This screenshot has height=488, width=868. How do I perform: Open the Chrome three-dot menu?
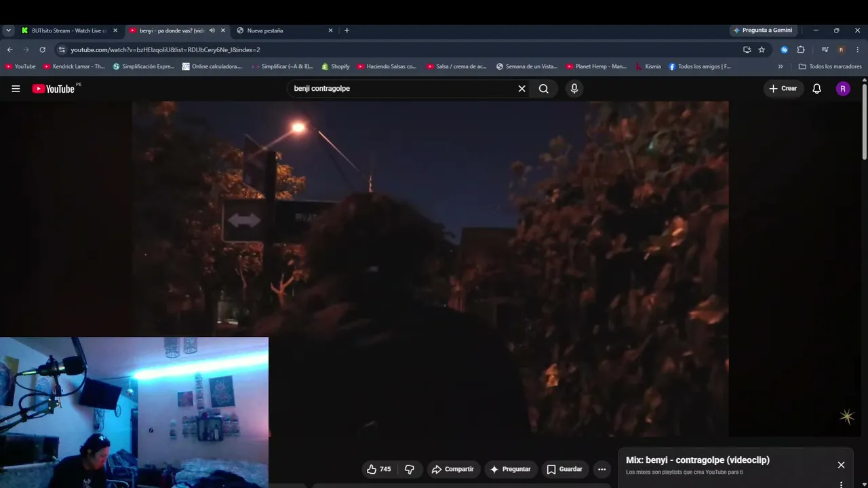click(858, 49)
